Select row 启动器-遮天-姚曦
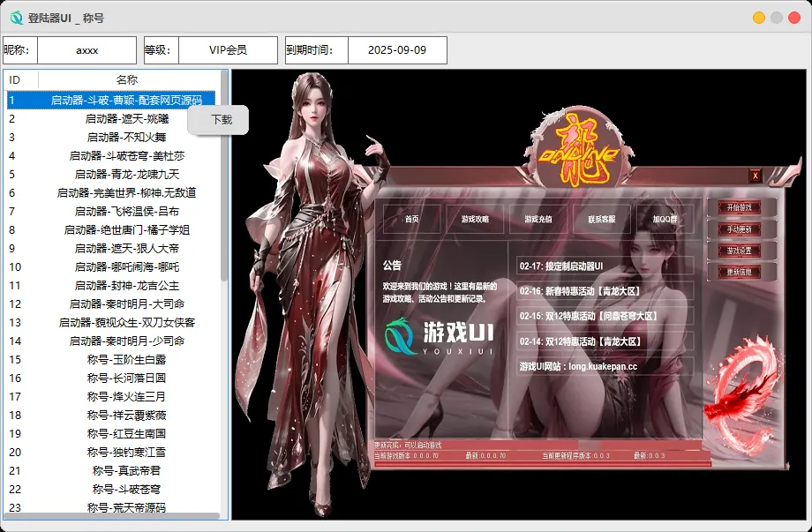 coord(111,118)
